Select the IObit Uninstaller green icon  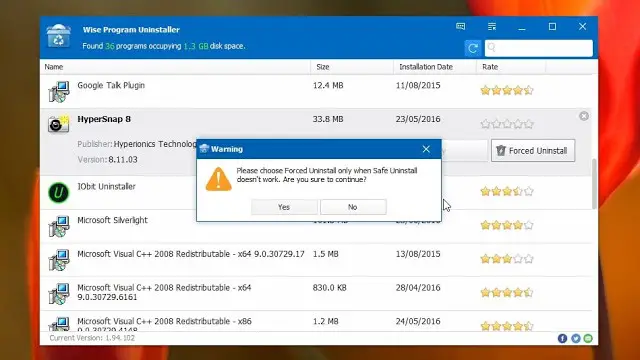pyautogui.click(x=58, y=192)
